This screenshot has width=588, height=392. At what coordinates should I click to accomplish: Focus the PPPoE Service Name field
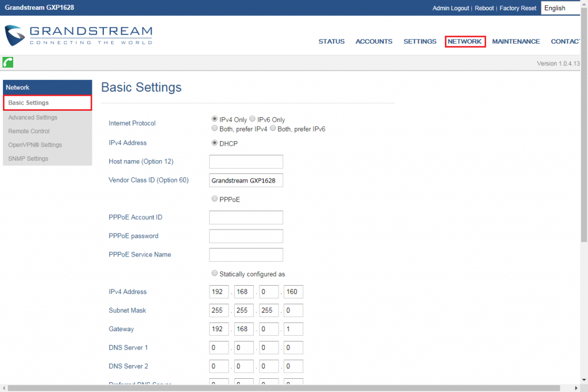click(x=246, y=255)
